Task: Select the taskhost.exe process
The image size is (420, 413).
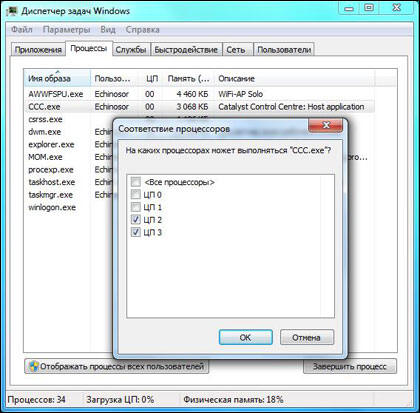Action: click(52, 182)
